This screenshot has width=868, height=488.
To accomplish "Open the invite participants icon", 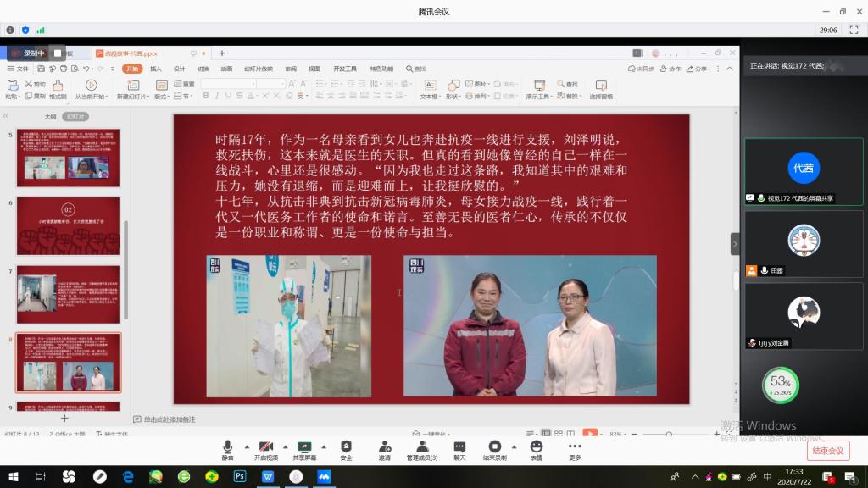I will (x=385, y=447).
